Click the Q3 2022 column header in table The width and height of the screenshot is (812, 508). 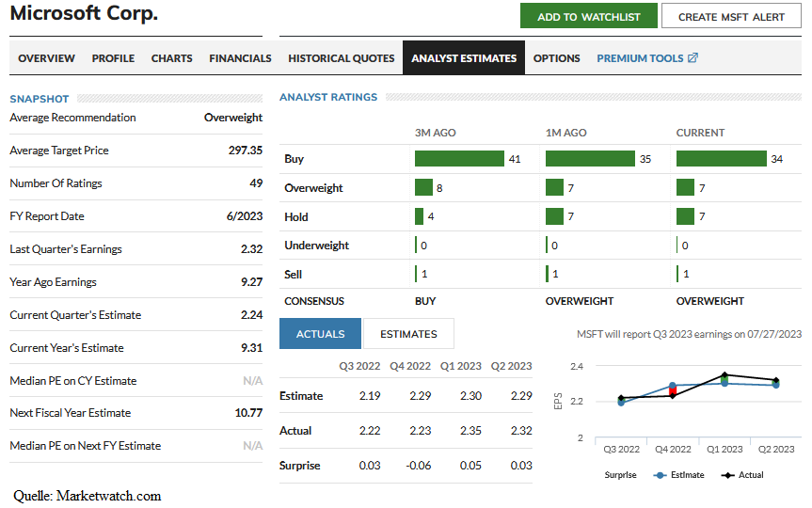[359, 366]
